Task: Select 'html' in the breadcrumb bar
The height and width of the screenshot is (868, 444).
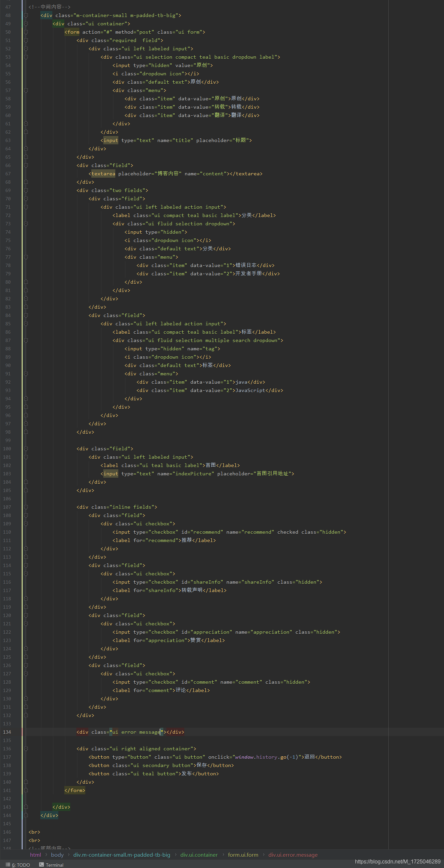Action: [35, 855]
